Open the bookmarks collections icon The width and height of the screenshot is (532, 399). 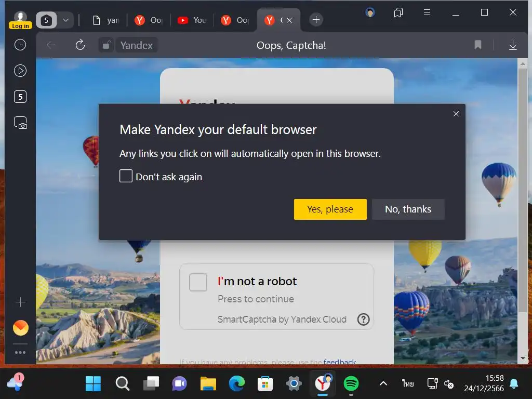pos(398,12)
